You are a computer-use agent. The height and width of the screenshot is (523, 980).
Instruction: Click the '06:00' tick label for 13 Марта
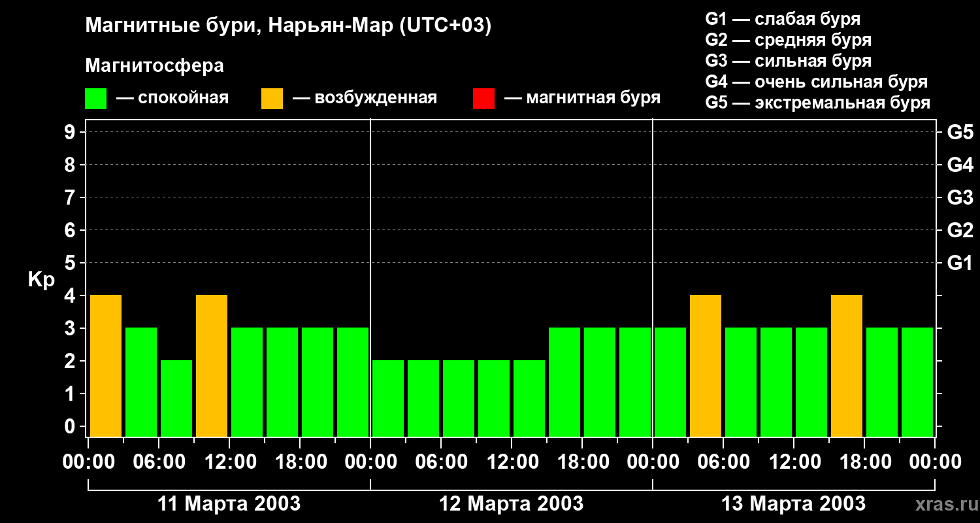(x=723, y=462)
